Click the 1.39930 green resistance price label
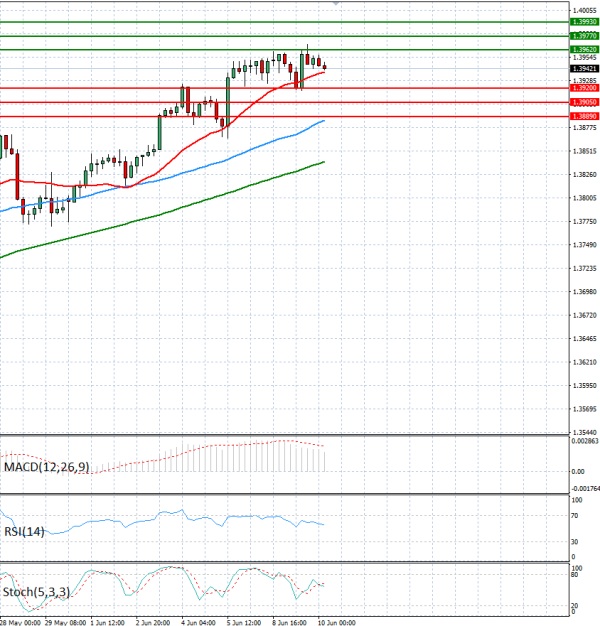 [584, 22]
